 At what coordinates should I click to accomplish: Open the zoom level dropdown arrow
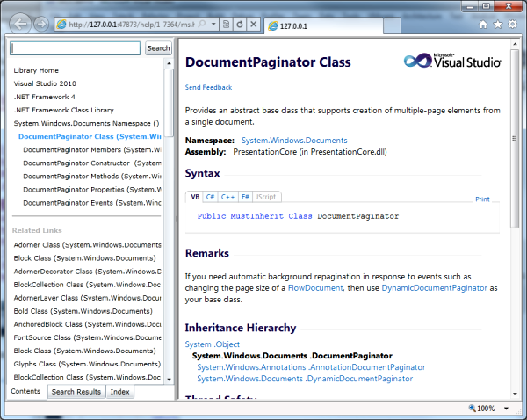pos(506,409)
